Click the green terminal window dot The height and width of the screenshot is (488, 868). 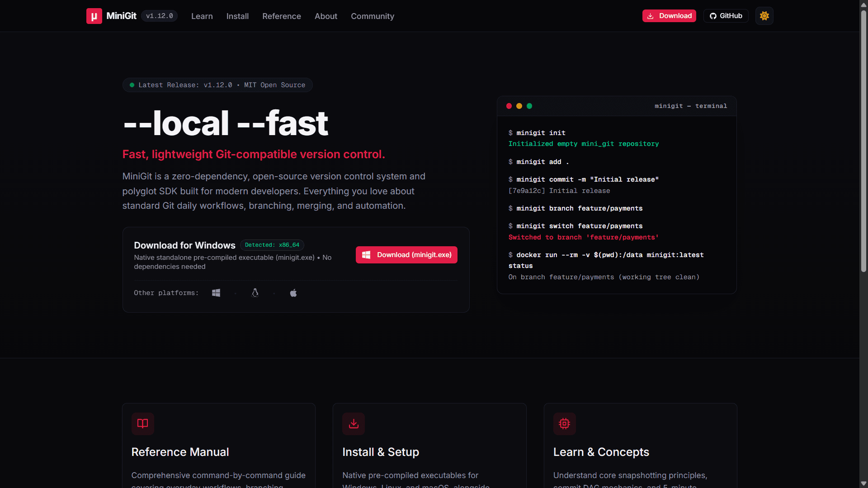tap(529, 106)
